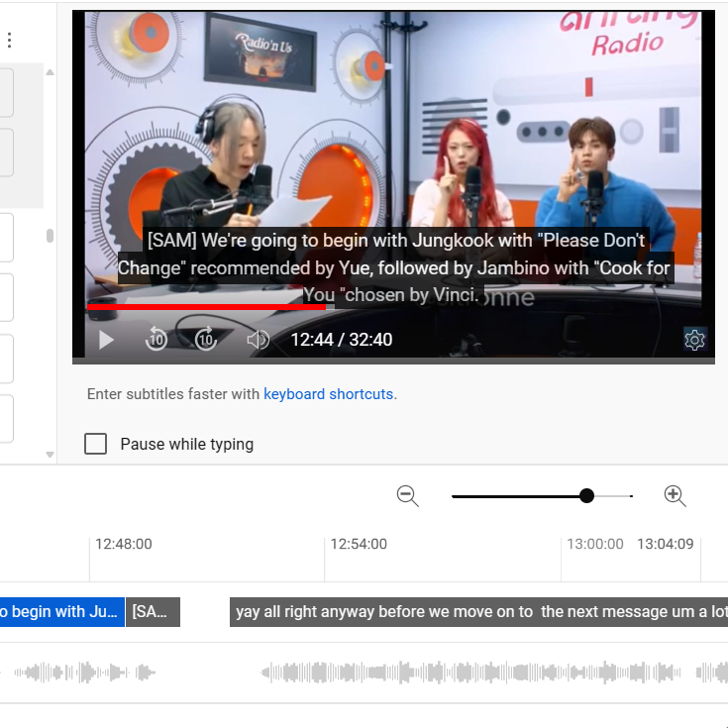Click the audio waveform track
Image resolution: width=728 pixels, height=728 pixels.
[x=364, y=673]
